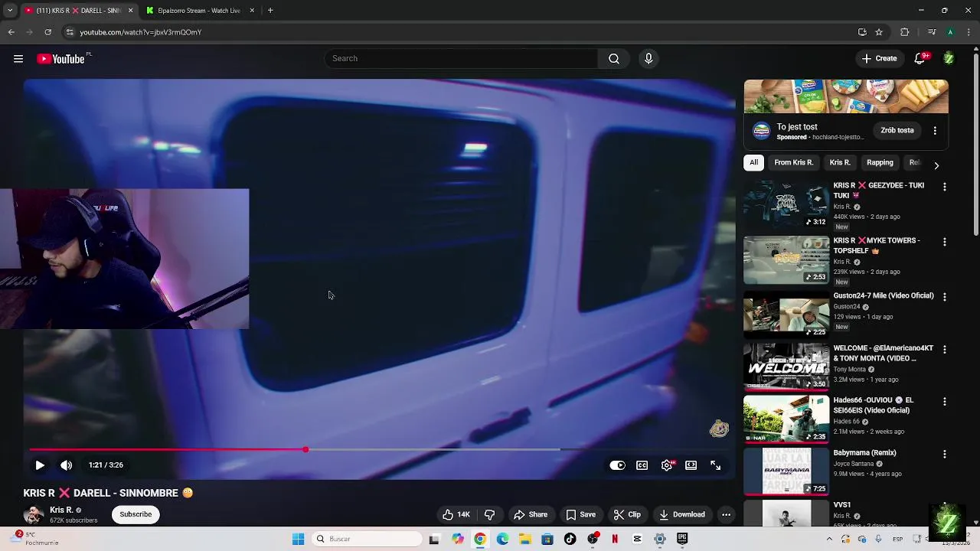980x551 pixels.
Task: Focus the YouTube search field
Action: (x=462, y=59)
